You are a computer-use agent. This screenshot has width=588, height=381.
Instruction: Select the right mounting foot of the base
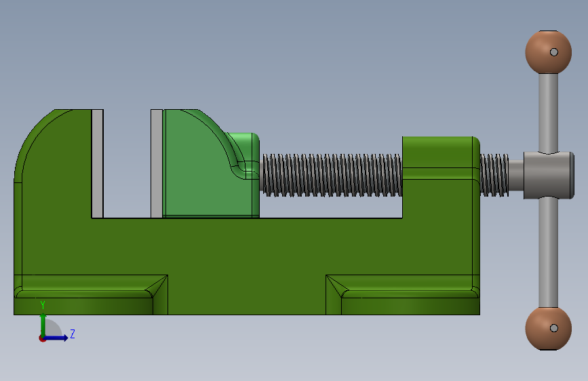click(403, 295)
